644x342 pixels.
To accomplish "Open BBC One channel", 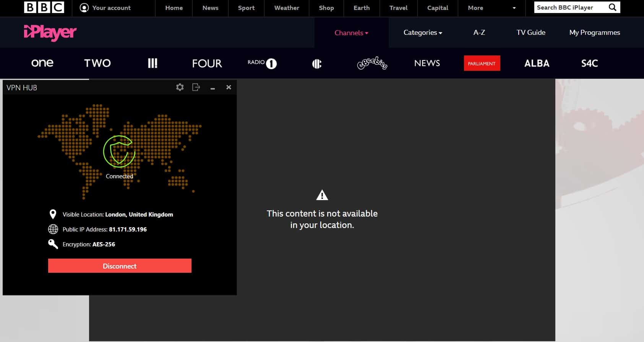I will [42, 63].
